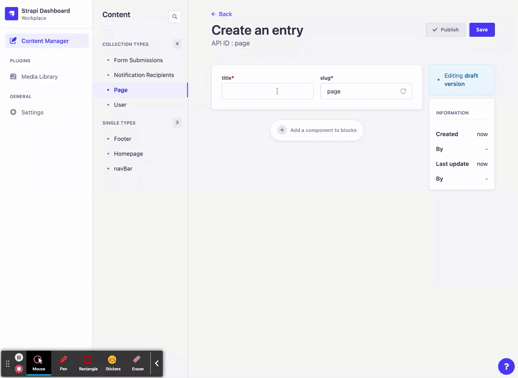
Task: Select the Pen annotation tool
Action: (63, 363)
